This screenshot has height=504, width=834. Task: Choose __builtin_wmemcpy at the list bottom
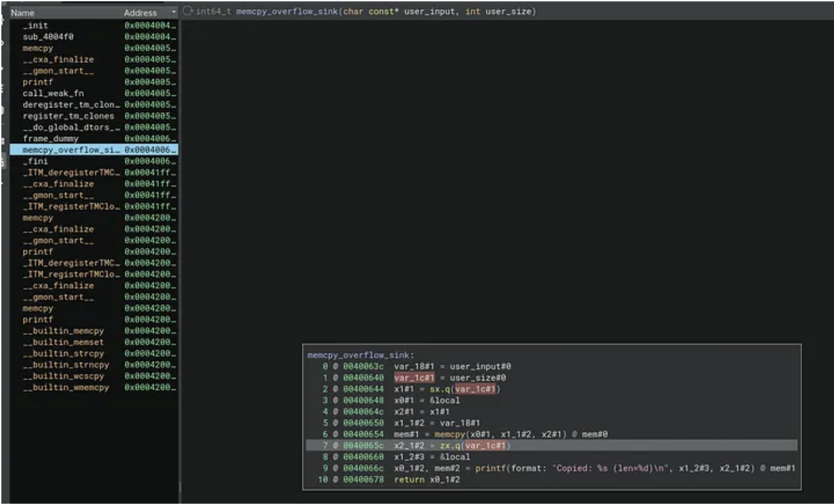[66, 388]
